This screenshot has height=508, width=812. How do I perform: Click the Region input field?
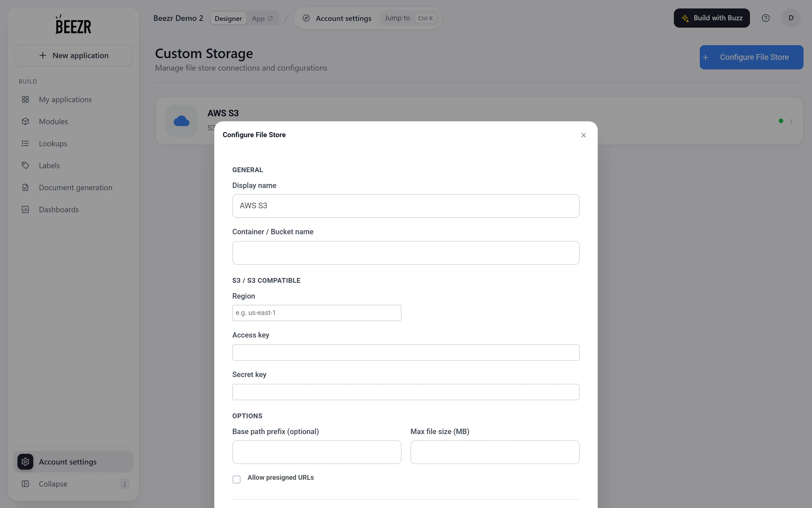[317, 313]
